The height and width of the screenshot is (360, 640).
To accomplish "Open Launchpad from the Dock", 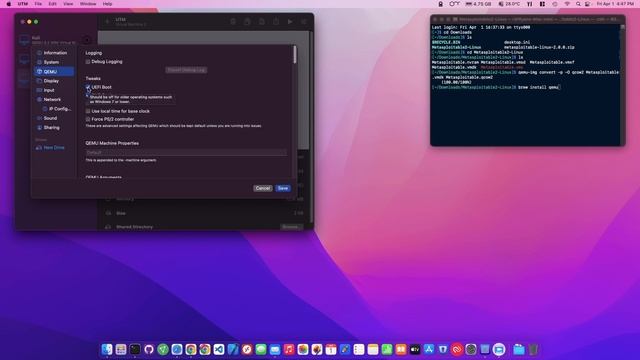I will [121, 349].
